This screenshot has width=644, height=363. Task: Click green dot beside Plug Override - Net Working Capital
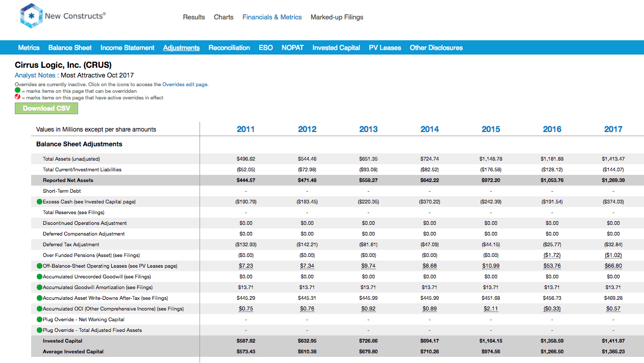(x=40, y=320)
